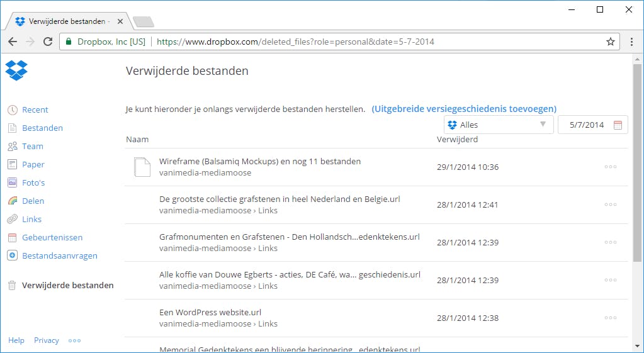
Task: Click the scrollbar up arrow
Action: pyautogui.click(x=637, y=60)
